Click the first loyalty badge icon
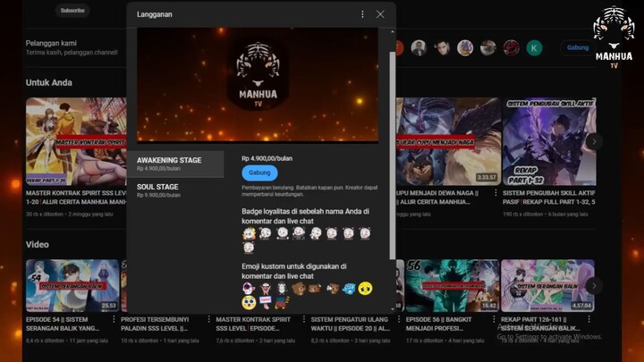644x362 pixels. tap(249, 233)
